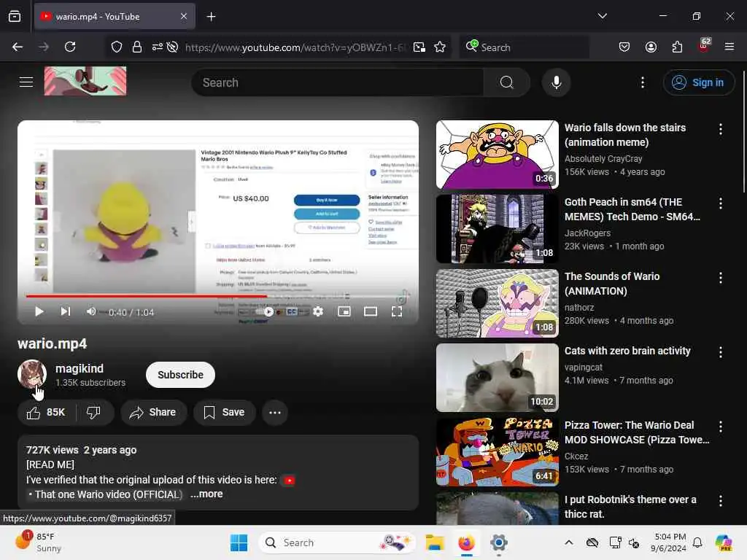Mute the video volume
The image size is (747, 560).
[x=91, y=311]
